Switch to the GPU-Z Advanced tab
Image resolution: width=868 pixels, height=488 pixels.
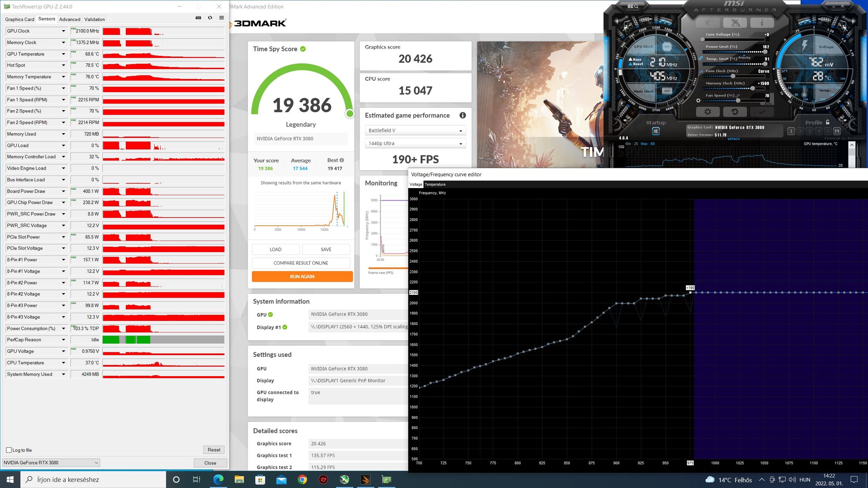70,19
